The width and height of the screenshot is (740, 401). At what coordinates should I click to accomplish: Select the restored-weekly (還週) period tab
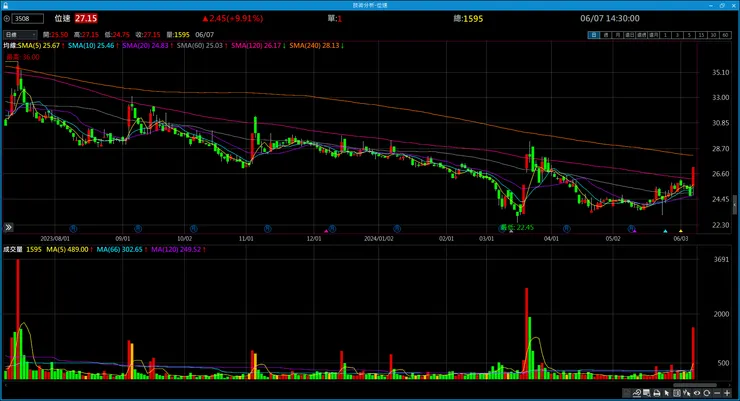tap(641, 35)
